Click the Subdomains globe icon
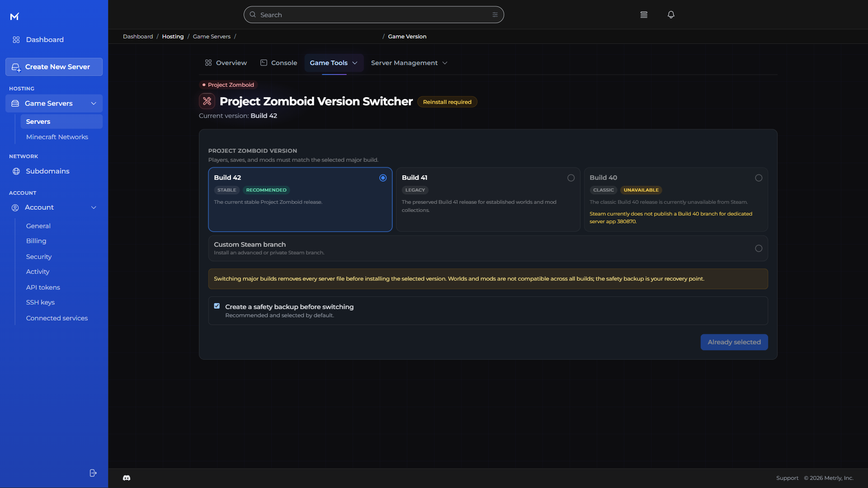This screenshot has height=488, width=868. click(x=16, y=171)
